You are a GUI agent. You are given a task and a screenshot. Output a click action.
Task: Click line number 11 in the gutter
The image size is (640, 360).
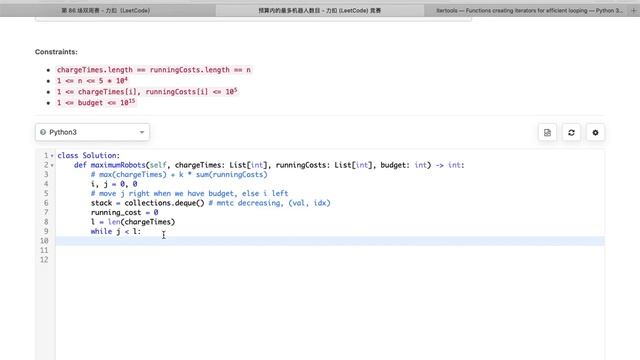[x=44, y=250]
